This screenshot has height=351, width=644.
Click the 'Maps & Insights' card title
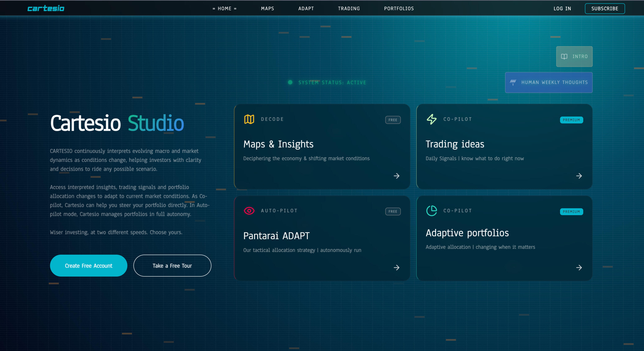278,144
